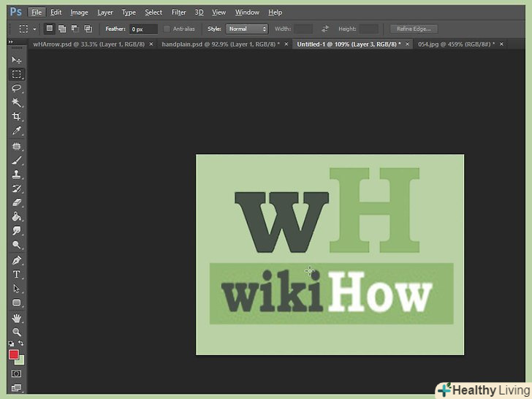
Task: Activate the Crop tool
Action: pos(16,117)
